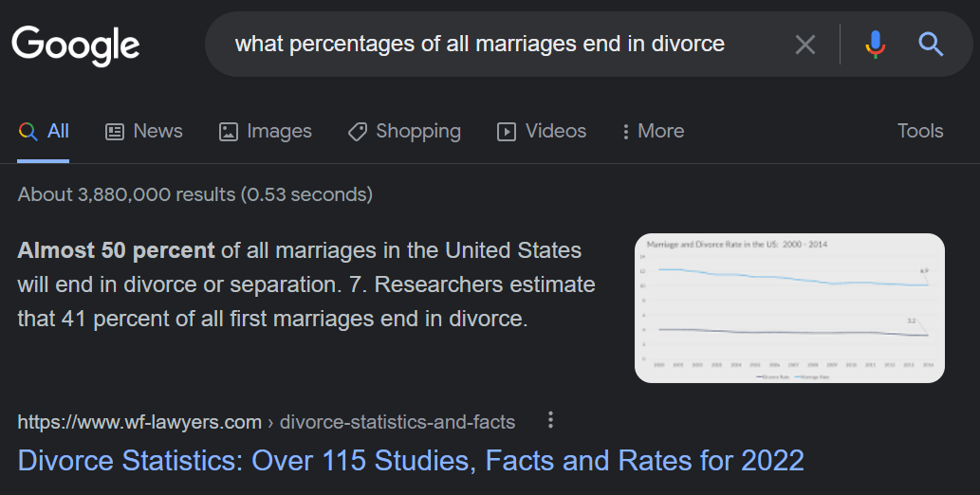Open the Tools filter options
Image resolution: width=980 pixels, height=495 pixels.
click(920, 132)
